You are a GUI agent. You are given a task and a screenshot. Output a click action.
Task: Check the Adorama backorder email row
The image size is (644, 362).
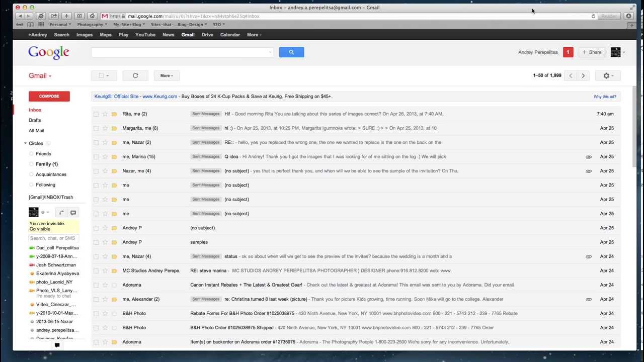pyautogui.click(x=96, y=342)
